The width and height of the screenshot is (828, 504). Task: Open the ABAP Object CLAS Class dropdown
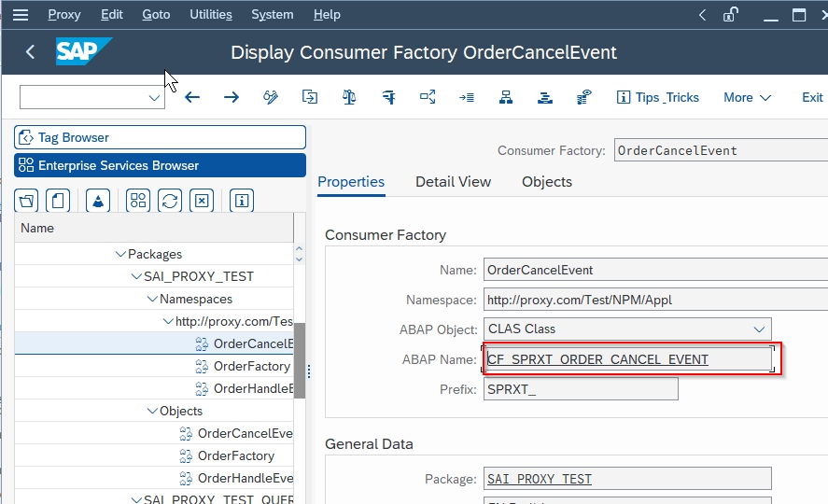pyautogui.click(x=760, y=329)
